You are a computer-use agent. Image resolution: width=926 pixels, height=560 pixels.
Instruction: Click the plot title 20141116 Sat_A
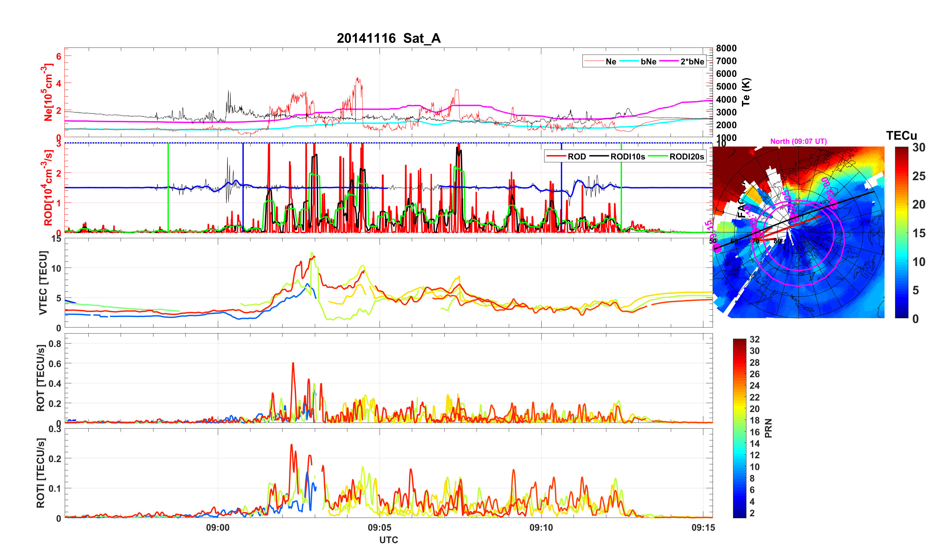pos(388,38)
